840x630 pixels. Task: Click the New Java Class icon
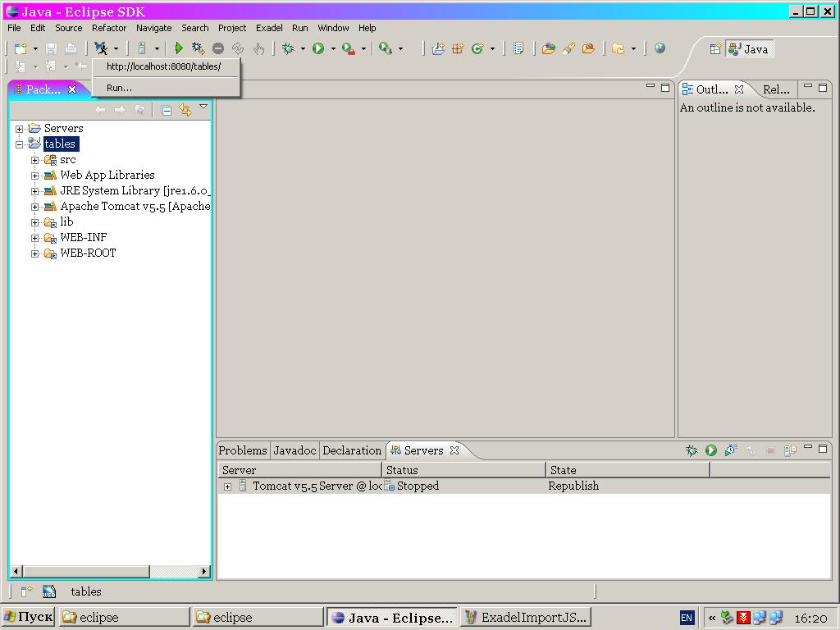point(477,48)
